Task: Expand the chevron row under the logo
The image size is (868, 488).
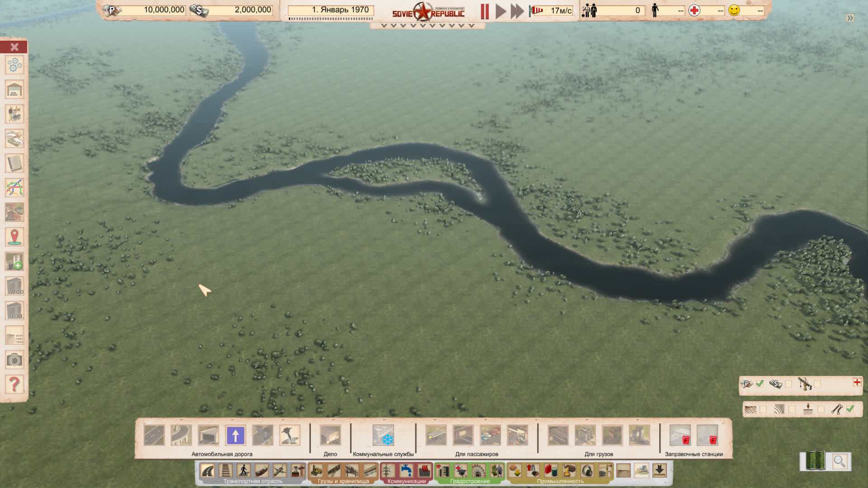Action: coord(428,26)
